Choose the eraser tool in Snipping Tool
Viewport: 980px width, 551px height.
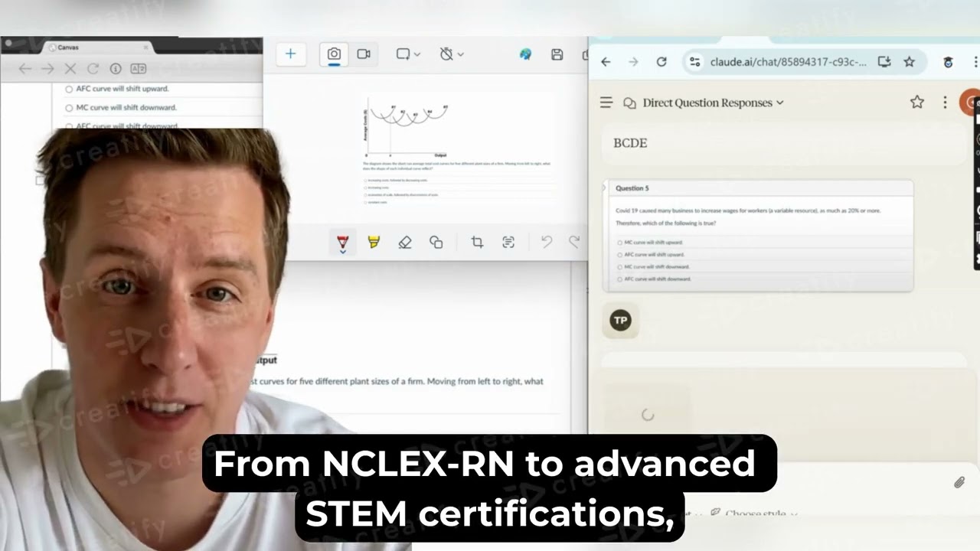tap(405, 242)
